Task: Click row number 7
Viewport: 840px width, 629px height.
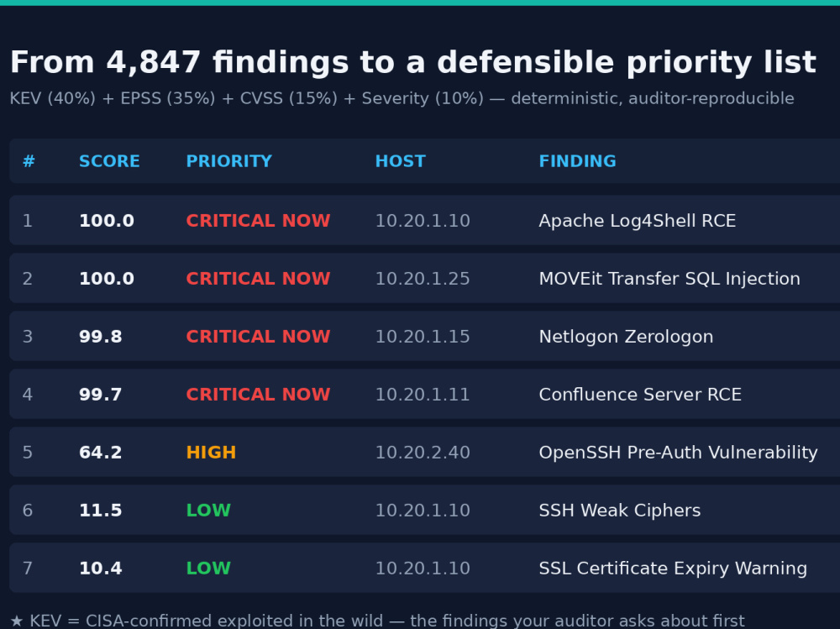Action: tap(28, 568)
